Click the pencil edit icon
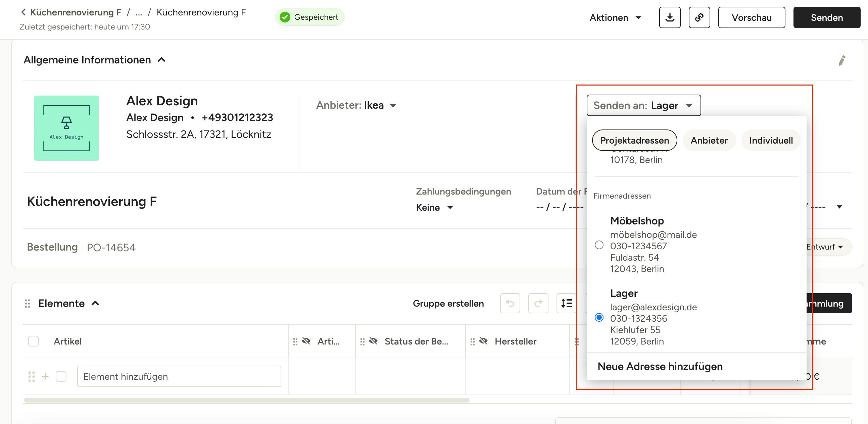This screenshot has height=424, width=868. point(842,61)
